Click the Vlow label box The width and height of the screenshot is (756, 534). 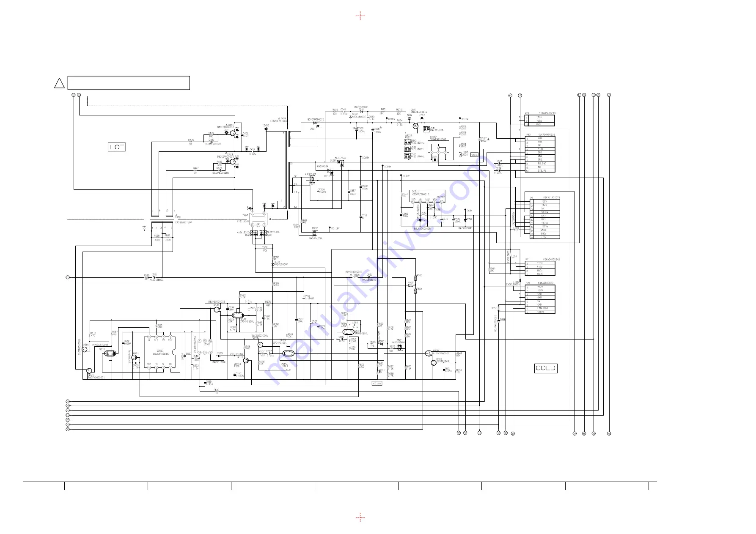click(377, 383)
